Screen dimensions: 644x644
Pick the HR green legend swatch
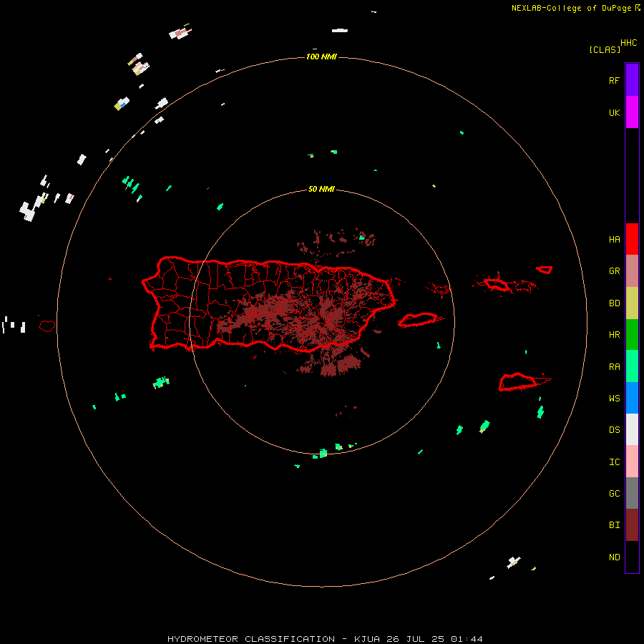632,335
